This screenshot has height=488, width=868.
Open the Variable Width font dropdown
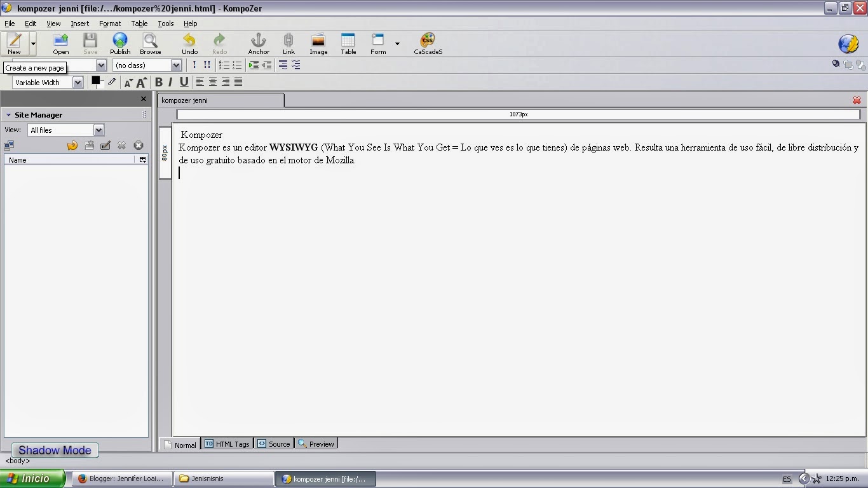pyautogui.click(x=78, y=83)
